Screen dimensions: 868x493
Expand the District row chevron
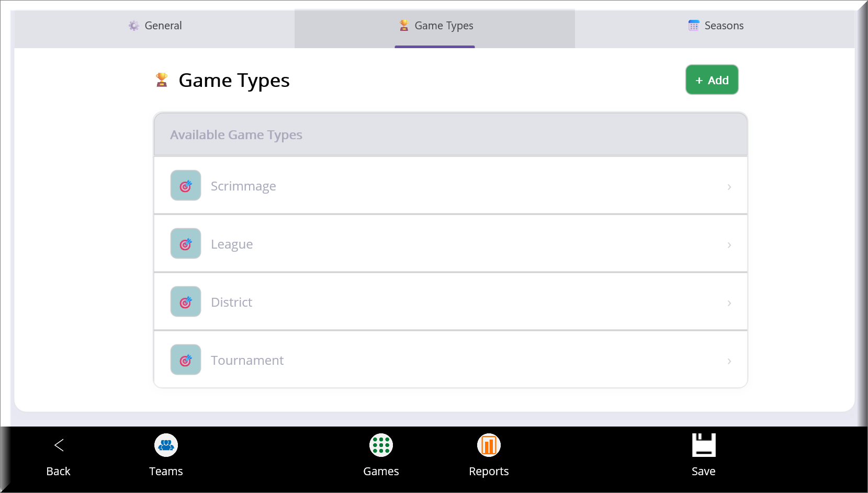click(x=729, y=303)
